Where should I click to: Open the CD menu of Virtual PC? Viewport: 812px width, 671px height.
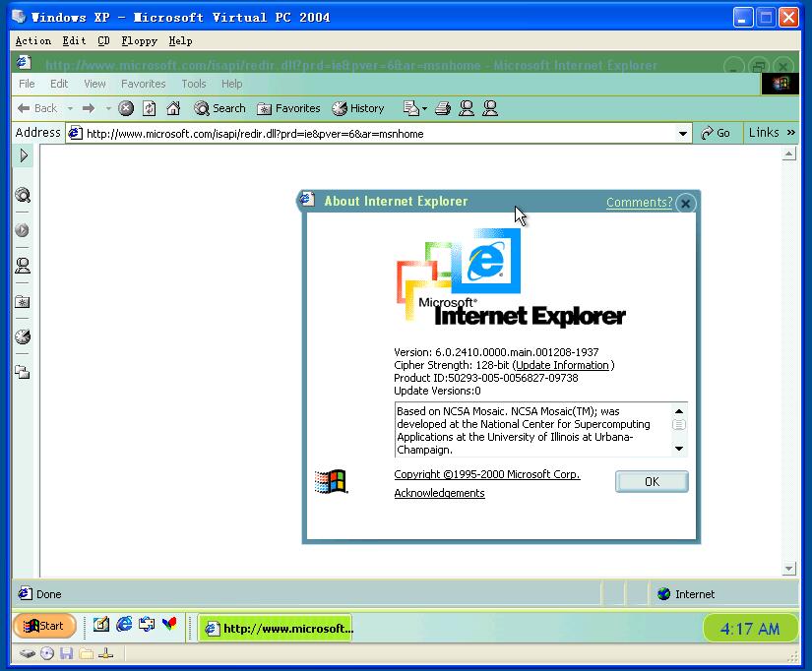click(x=103, y=41)
